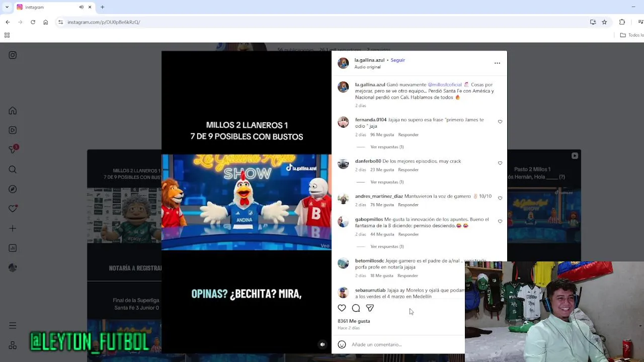Show likes on fernanda's comment, 96 Me gusta
This screenshot has width=644, height=362.
point(382,135)
